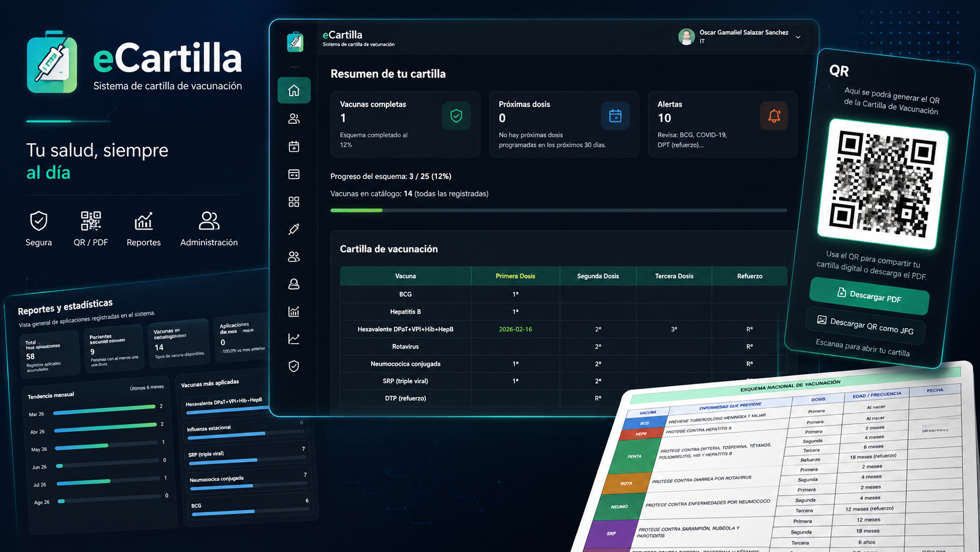
Task: Select the card icon in the sidebar
Action: [x=294, y=174]
